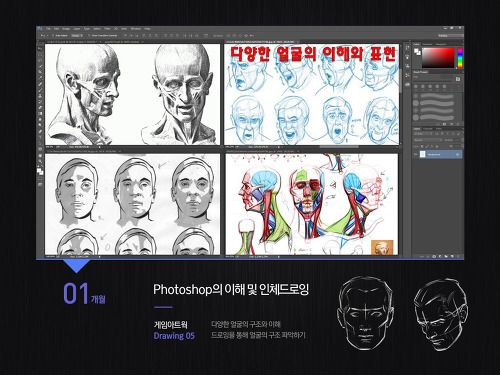Click the muscle anatomy head drawing document
This screenshot has height=375, width=500.
click(x=132, y=94)
